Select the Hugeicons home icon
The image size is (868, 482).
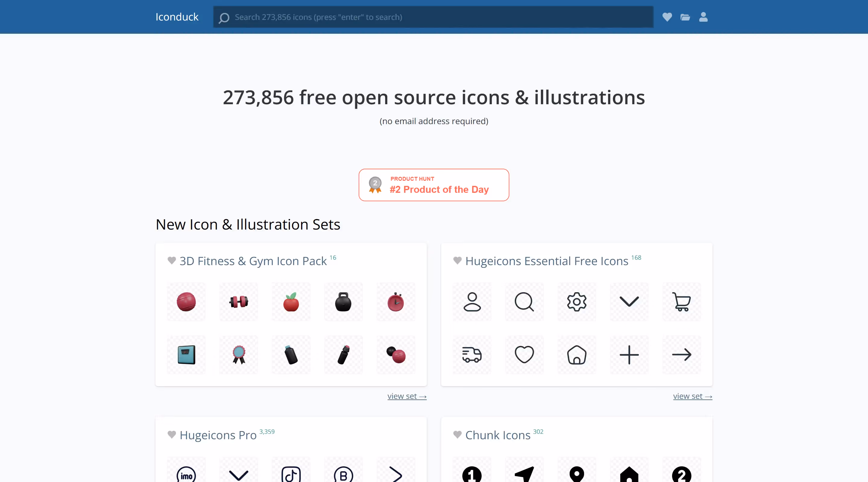click(577, 354)
